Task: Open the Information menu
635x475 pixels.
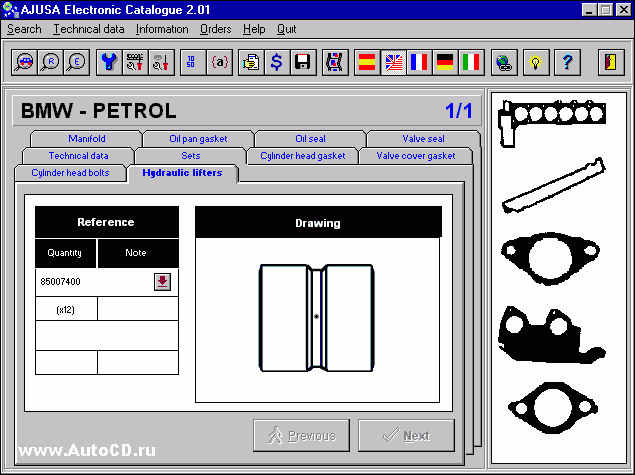Action: pos(162,29)
